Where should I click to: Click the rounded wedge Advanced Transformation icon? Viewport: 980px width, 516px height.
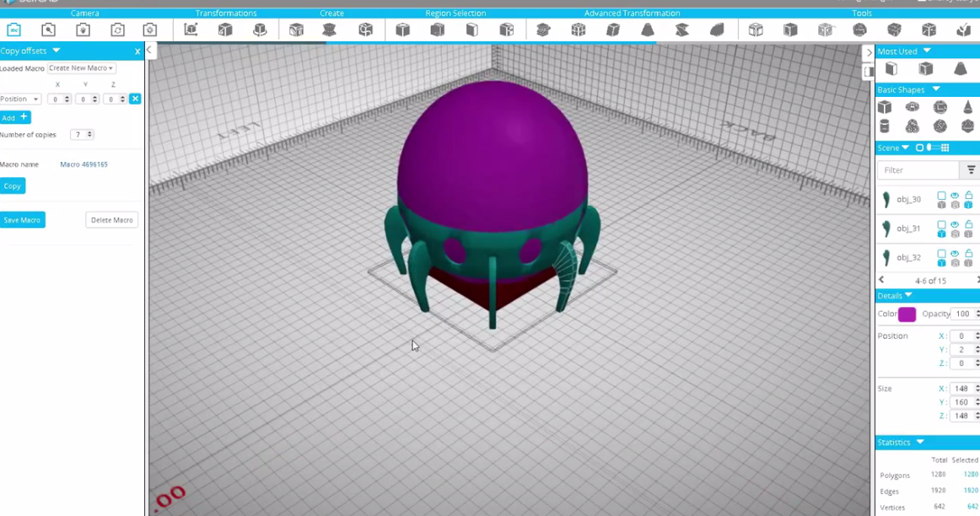717,30
